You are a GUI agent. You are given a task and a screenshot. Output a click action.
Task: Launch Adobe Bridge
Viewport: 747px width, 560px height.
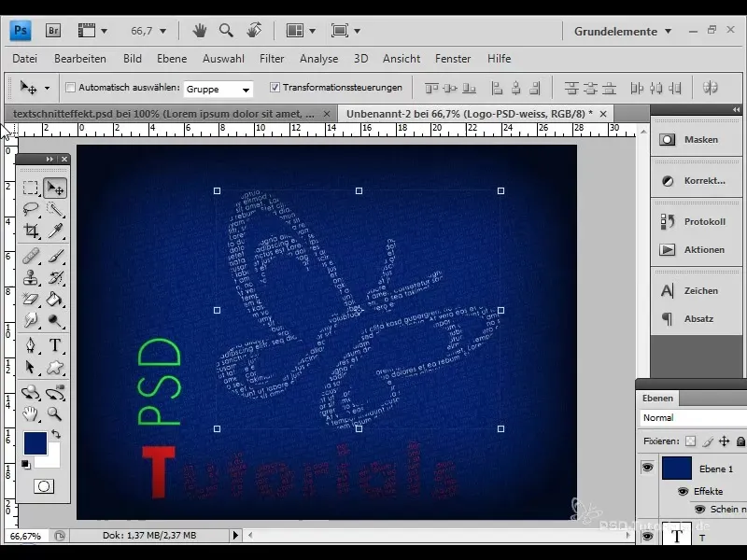click(53, 31)
